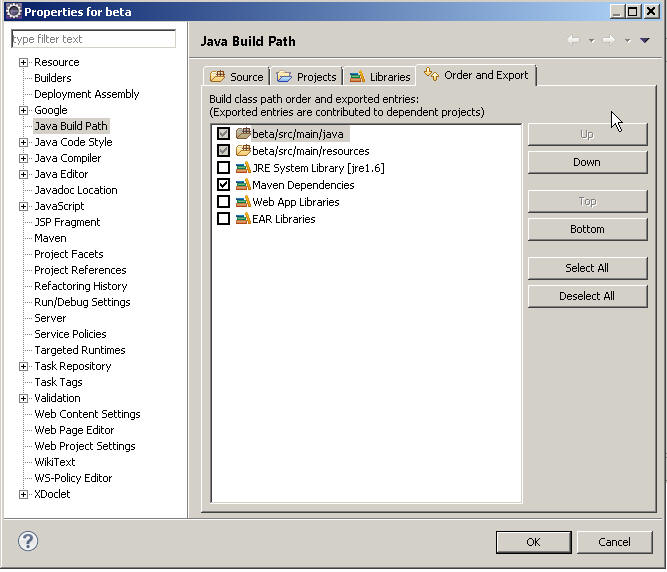The width and height of the screenshot is (667, 572).
Task: Open the Service Policies page
Action: (x=71, y=334)
